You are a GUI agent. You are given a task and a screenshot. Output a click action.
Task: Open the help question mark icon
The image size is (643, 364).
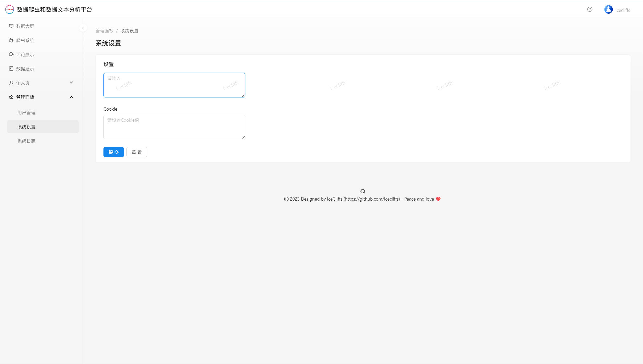[590, 10]
